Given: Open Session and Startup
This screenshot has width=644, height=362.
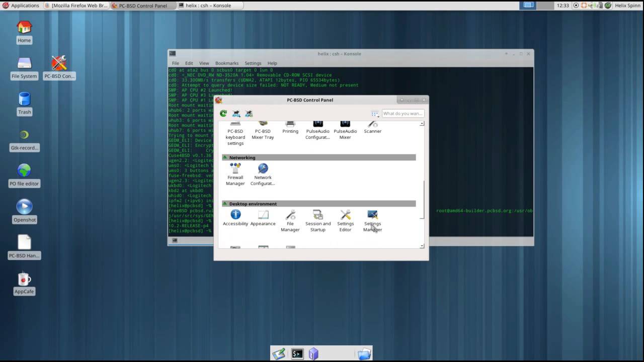Looking at the screenshot, I should point(318,221).
